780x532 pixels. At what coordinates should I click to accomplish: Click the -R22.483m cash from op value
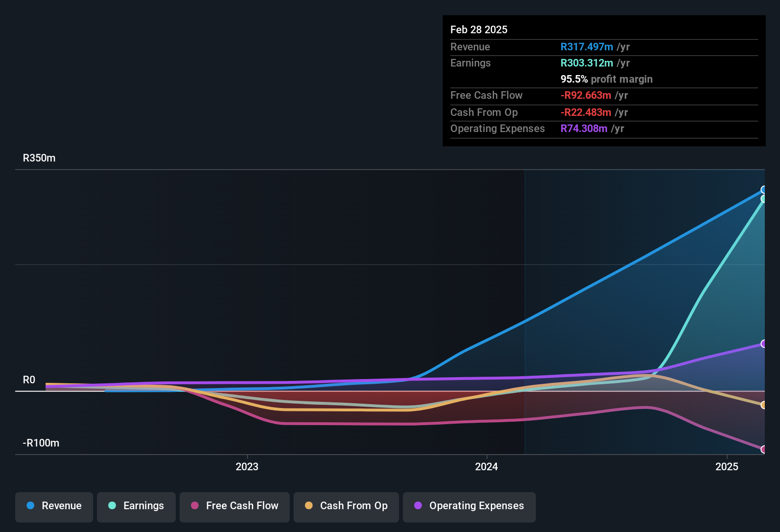tap(586, 112)
